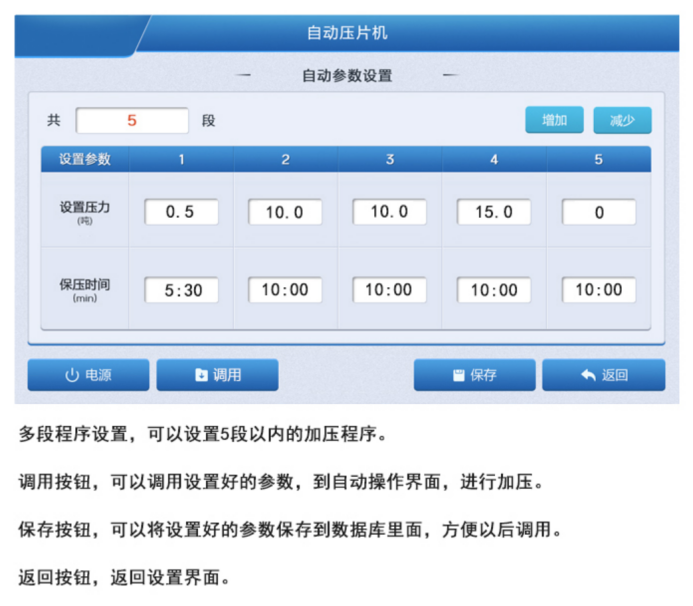Click the floppy disk icon on 保存
This screenshot has height=606, width=693.
click(459, 376)
